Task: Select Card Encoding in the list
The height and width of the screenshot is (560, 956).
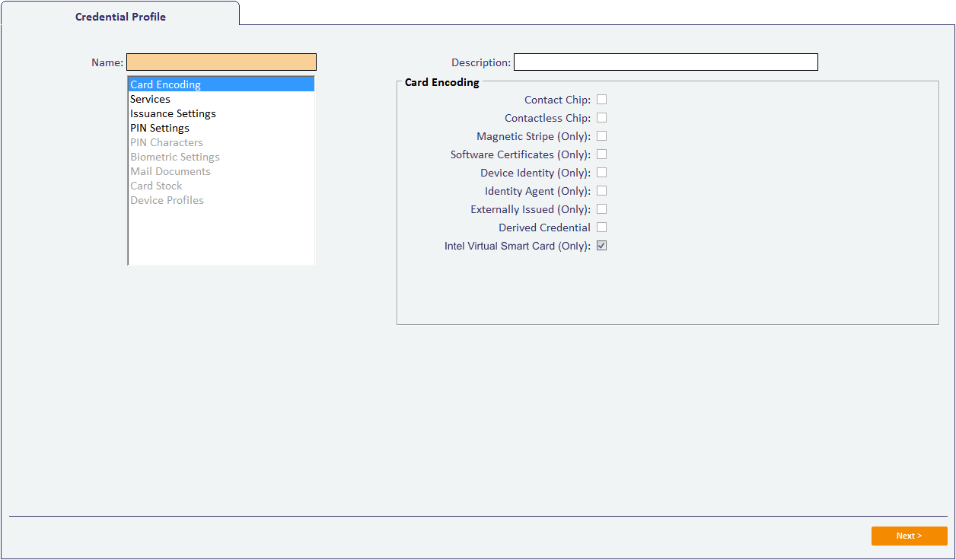Action: 166,84
